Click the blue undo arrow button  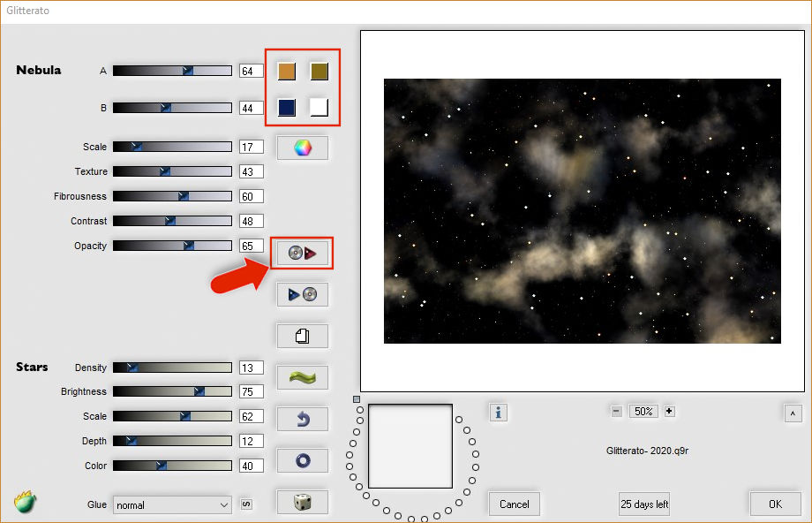pos(302,419)
